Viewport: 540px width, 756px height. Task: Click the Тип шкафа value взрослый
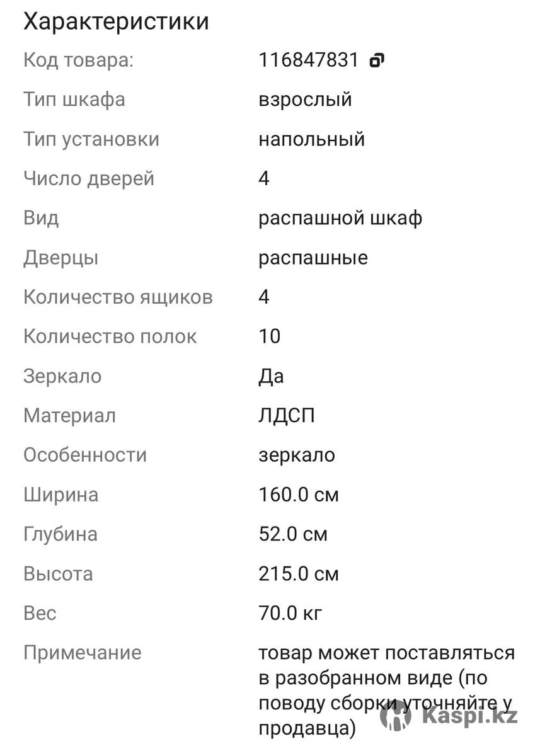click(x=305, y=100)
